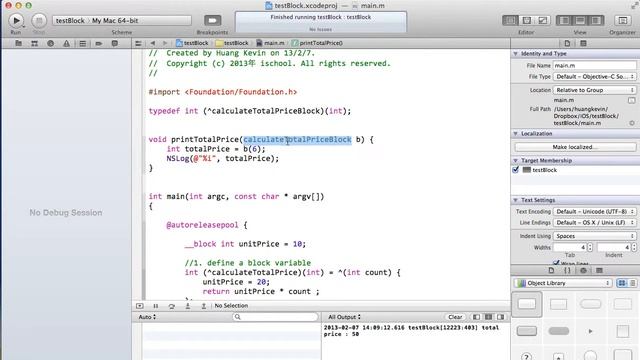Show the File Template library

(x=551, y=270)
